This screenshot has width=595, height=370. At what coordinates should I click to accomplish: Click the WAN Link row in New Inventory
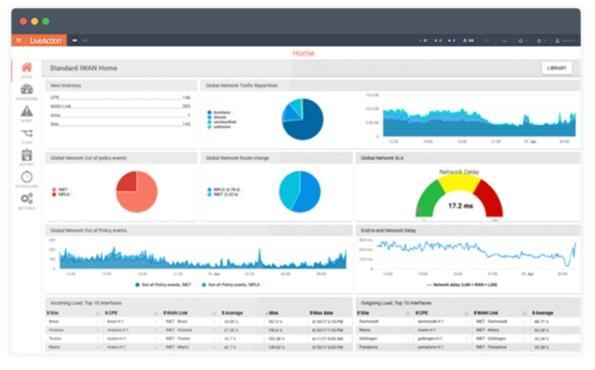pos(120,106)
